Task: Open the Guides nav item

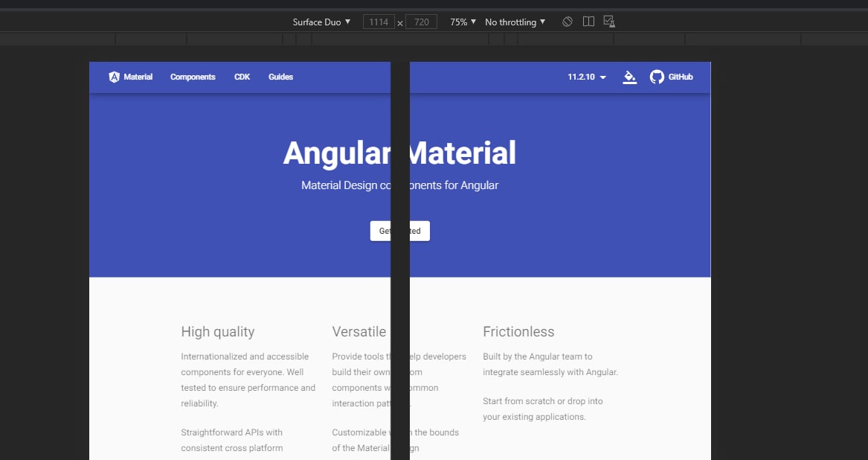Action: pyautogui.click(x=280, y=77)
